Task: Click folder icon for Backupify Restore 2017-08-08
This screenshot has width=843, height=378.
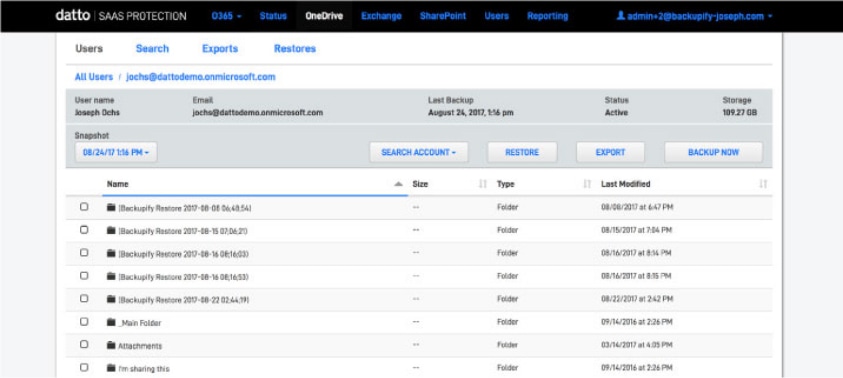Action: [x=111, y=207]
